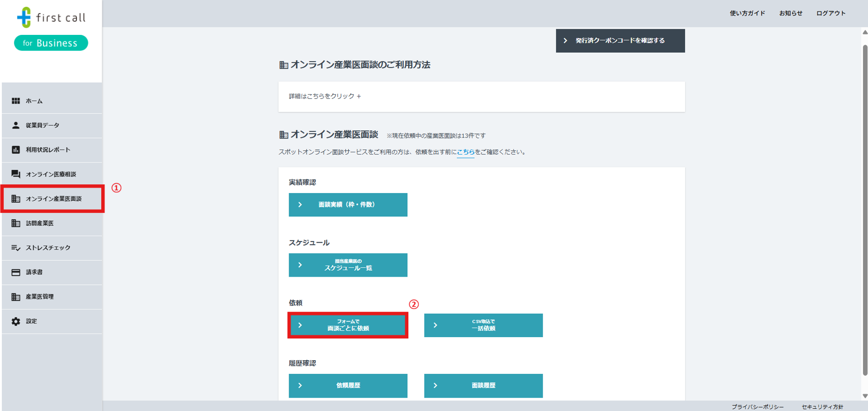Click building icon by オンライン産業医面談のご利用方法 heading

(284, 65)
